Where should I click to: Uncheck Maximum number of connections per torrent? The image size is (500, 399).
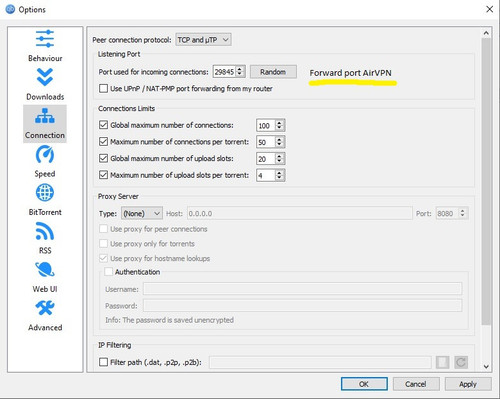pyautogui.click(x=103, y=142)
